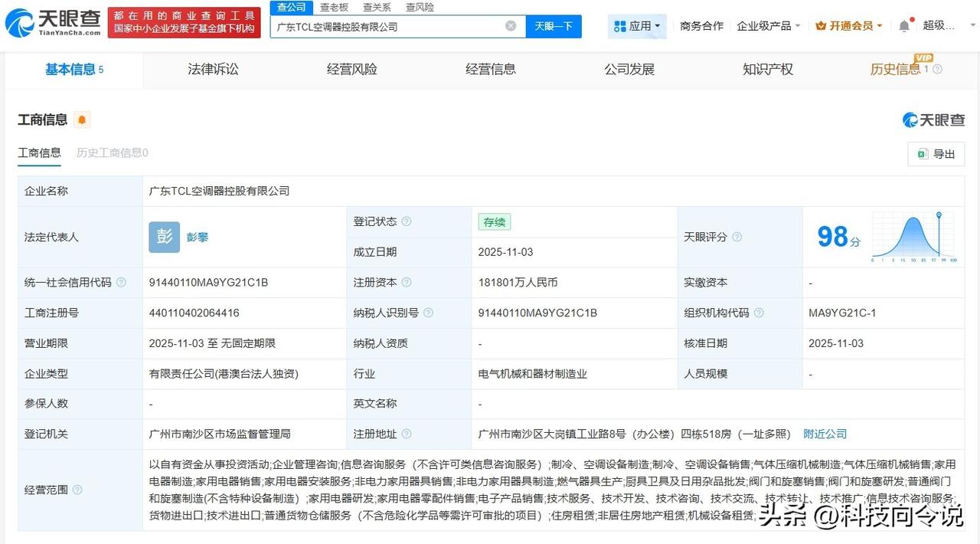Click the 98分 score value
This screenshot has height=544, width=980.
(x=838, y=237)
